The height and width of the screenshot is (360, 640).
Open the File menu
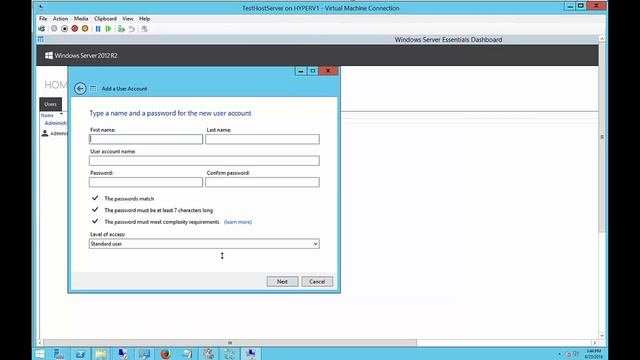coord(43,19)
